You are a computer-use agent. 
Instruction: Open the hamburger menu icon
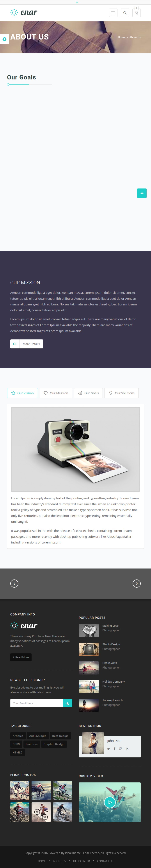pyautogui.click(x=113, y=13)
